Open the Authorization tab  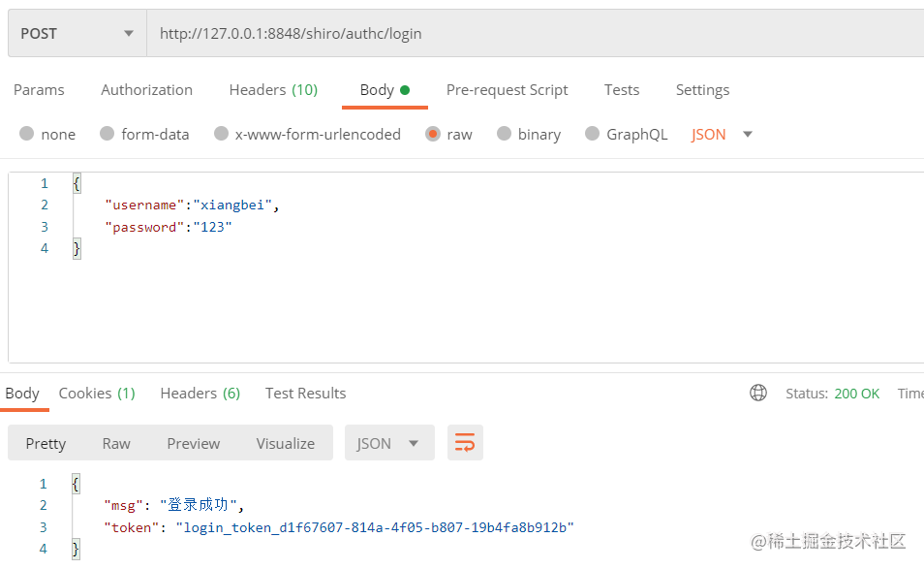pyautogui.click(x=146, y=90)
